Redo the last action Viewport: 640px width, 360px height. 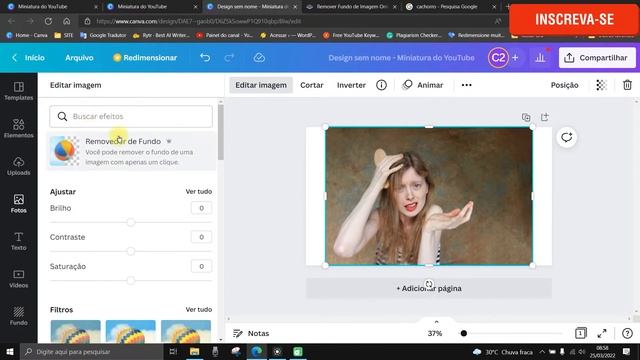coord(229,58)
